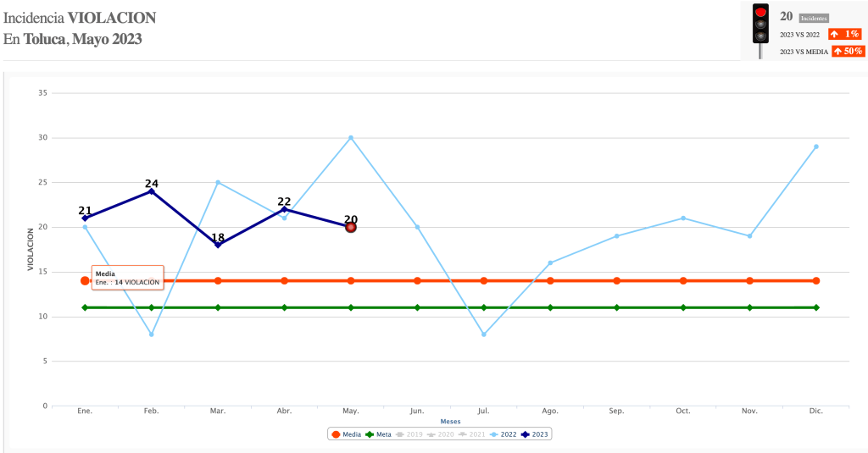Click the gray Incidentes badge
868x453 pixels.
[814, 18]
